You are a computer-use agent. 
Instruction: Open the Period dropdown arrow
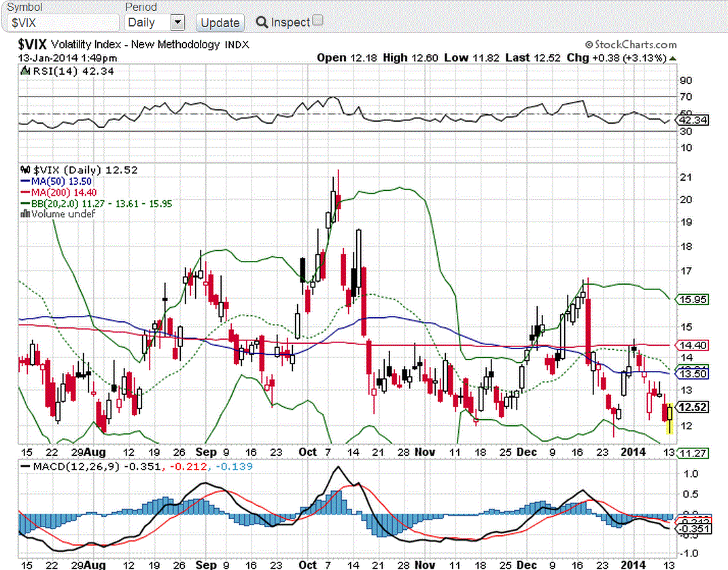[x=177, y=22]
